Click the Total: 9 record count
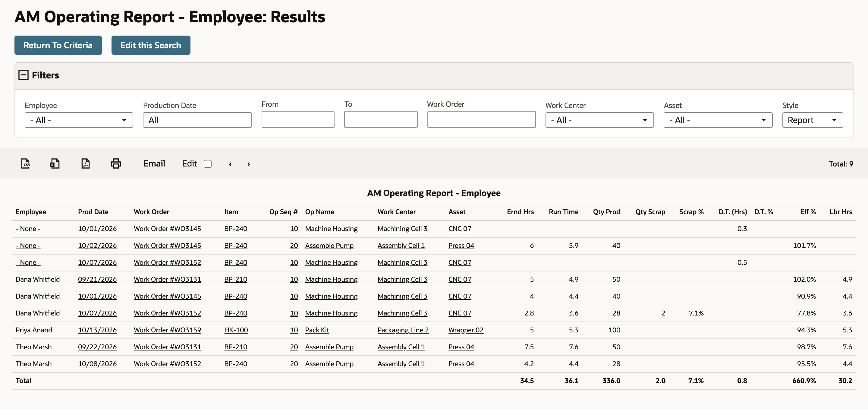Image resolution: width=868 pixels, height=409 pixels. tap(841, 164)
